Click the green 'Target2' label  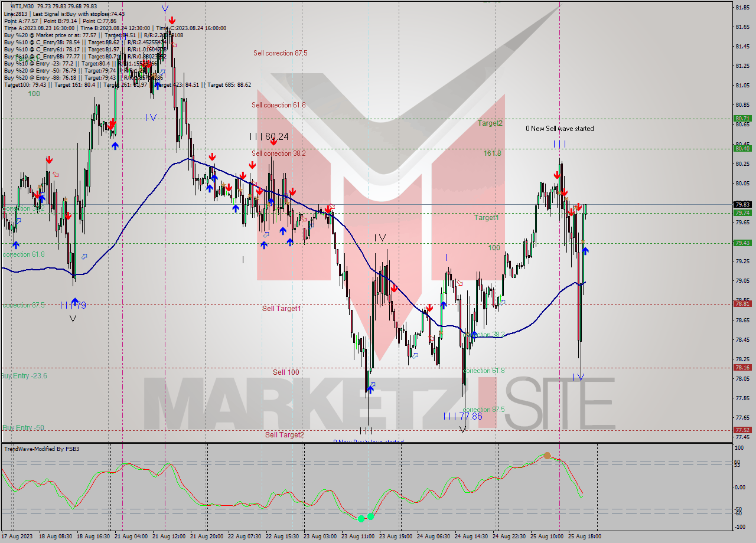click(490, 123)
